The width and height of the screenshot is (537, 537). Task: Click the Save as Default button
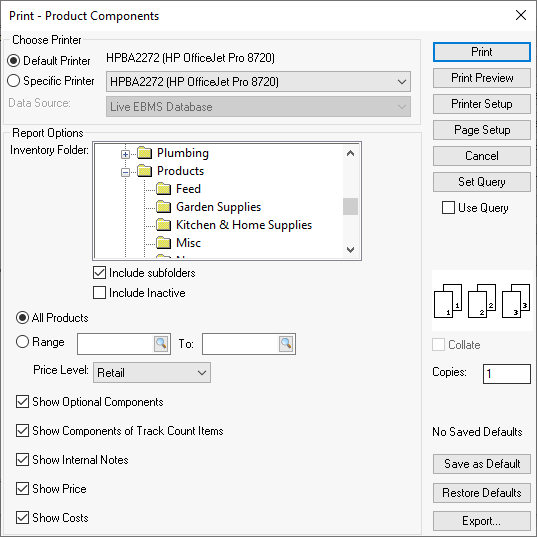pos(482,464)
